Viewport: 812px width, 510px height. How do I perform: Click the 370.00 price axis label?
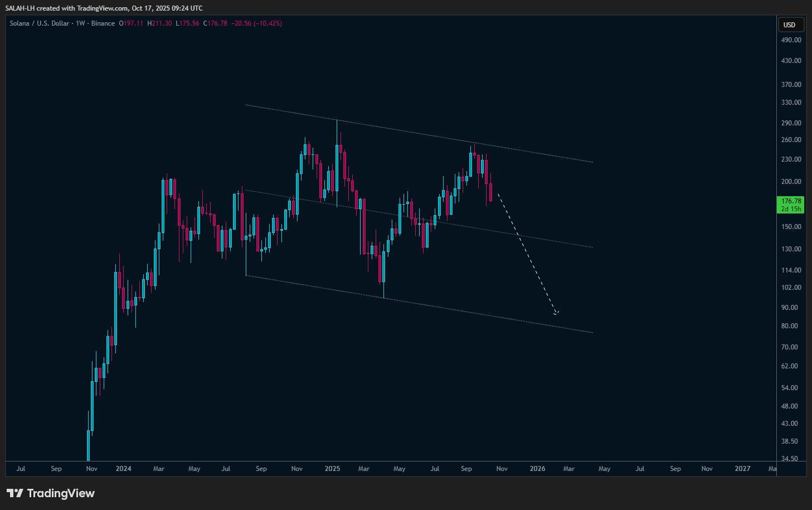[x=791, y=85]
